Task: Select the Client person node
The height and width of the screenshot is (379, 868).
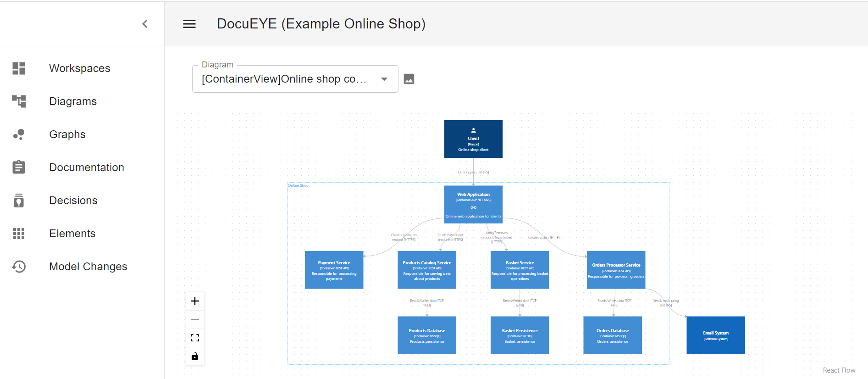Action: (473, 139)
